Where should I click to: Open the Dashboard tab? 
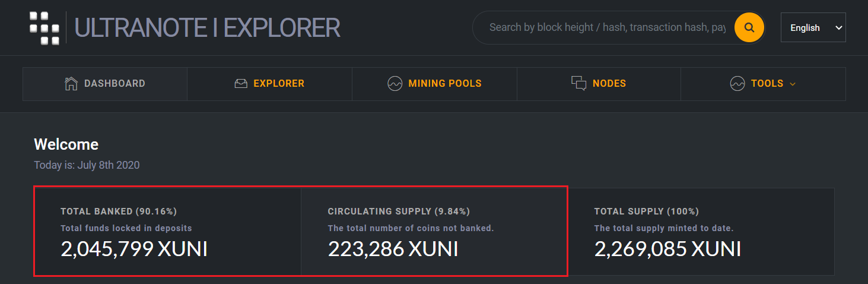(x=105, y=84)
